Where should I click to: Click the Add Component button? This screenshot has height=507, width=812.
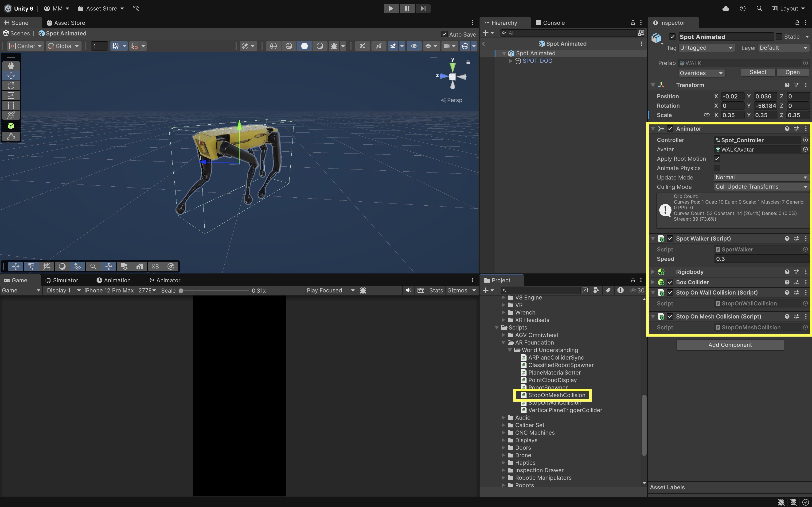730,345
